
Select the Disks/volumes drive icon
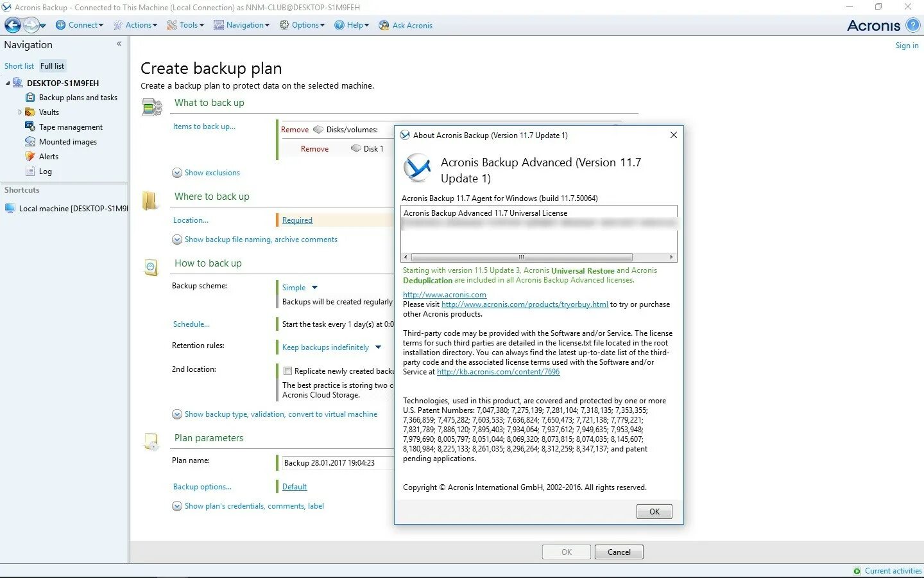(318, 129)
